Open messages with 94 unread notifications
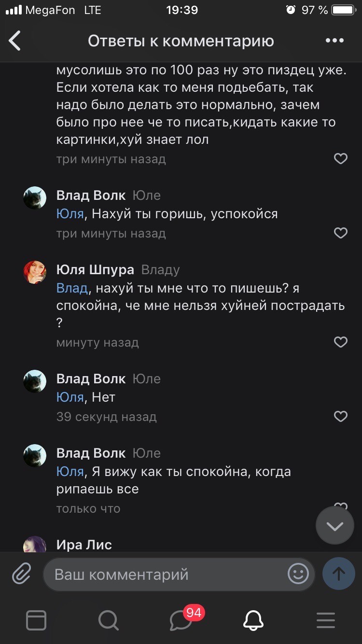Image resolution: width=362 pixels, height=644 pixels. click(181, 621)
